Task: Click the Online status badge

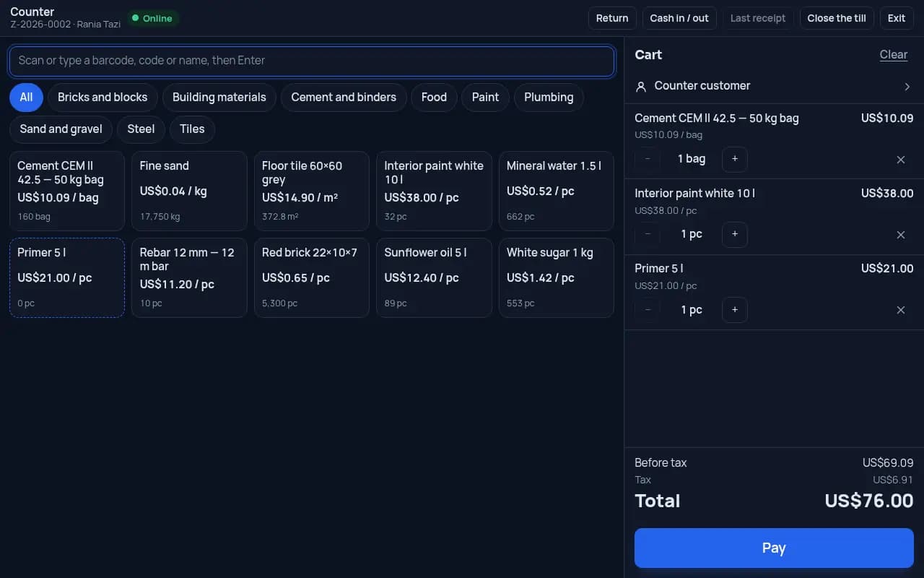Action: tap(152, 18)
